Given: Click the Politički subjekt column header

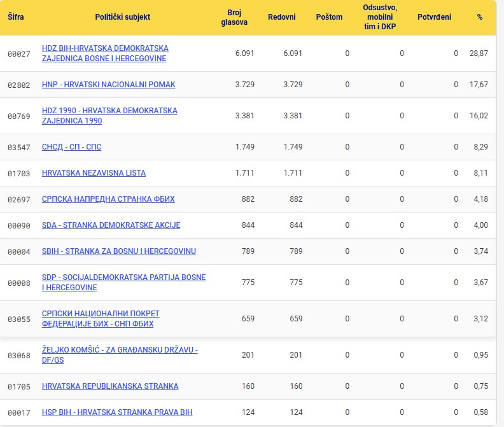Looking at the screenshot, I should coord(122,17).
